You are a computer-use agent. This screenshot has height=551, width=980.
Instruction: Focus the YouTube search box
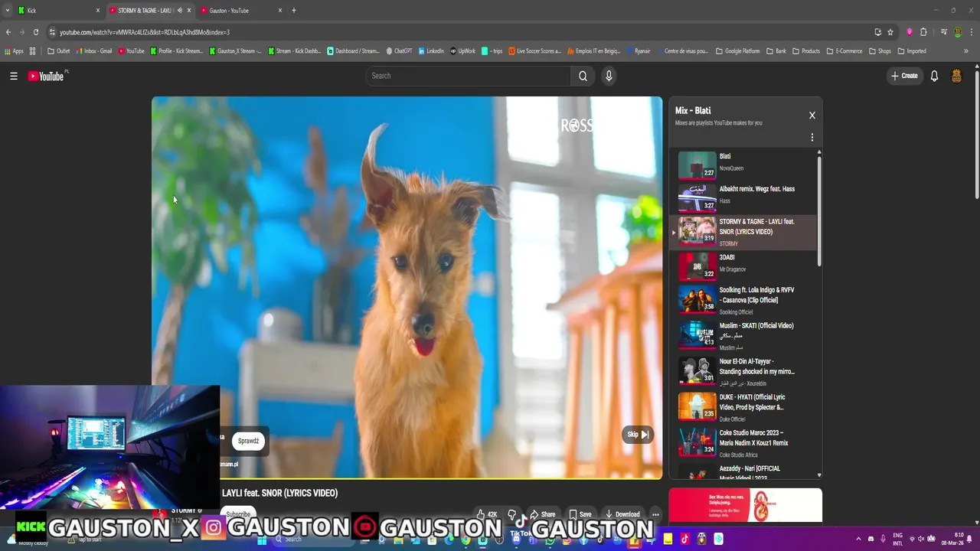[469, 76]
